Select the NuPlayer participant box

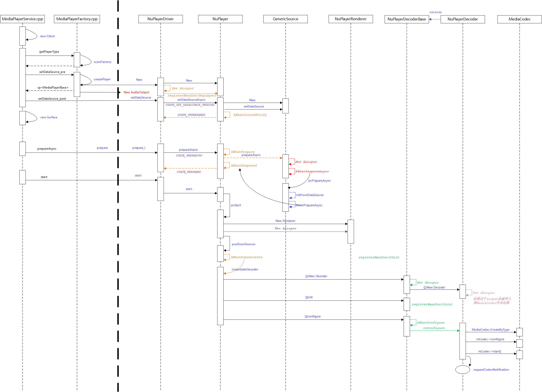(220, 19)
